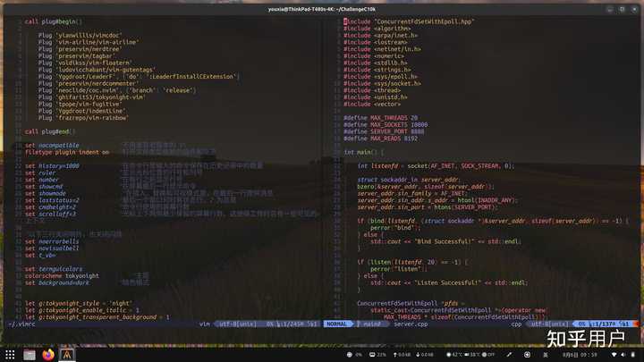Viewport: 644px width, 362px height.
Task: Click Plug 'preservim/nerdtree' line
Action: [80, 49]
